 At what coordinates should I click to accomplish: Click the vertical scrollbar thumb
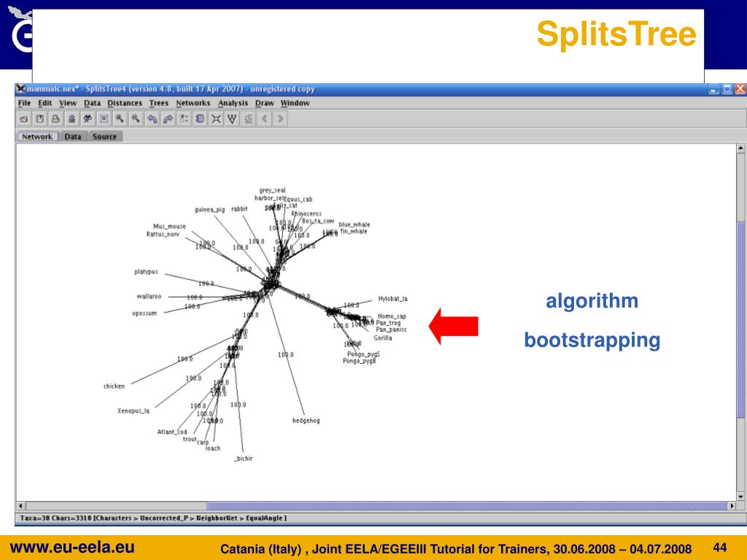[741, 320]
